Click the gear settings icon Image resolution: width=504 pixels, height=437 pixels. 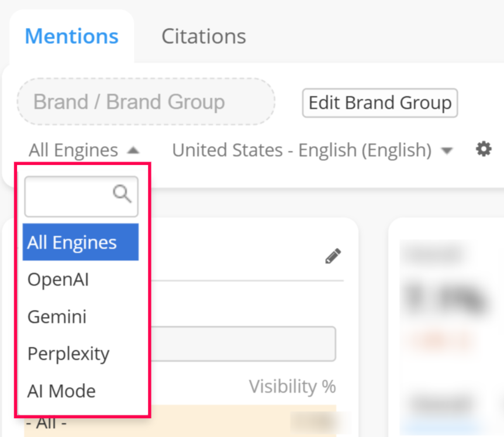point(484,150)
